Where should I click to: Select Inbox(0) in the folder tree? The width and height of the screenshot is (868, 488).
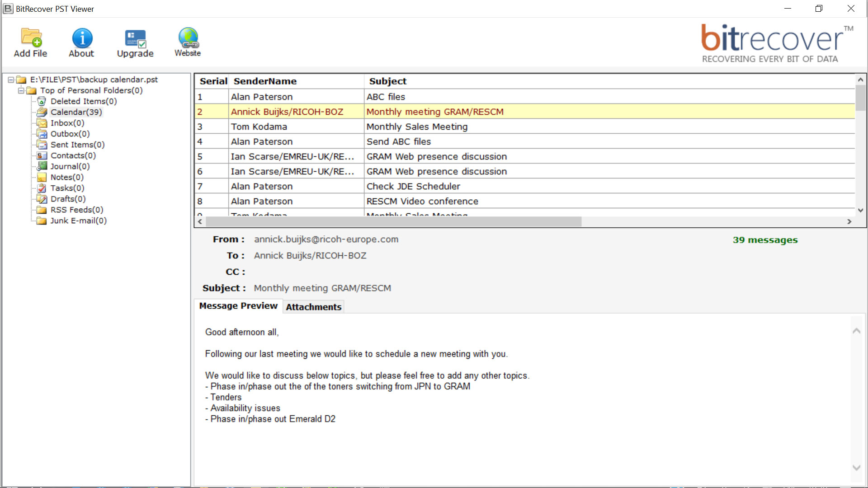coord(67,123)
